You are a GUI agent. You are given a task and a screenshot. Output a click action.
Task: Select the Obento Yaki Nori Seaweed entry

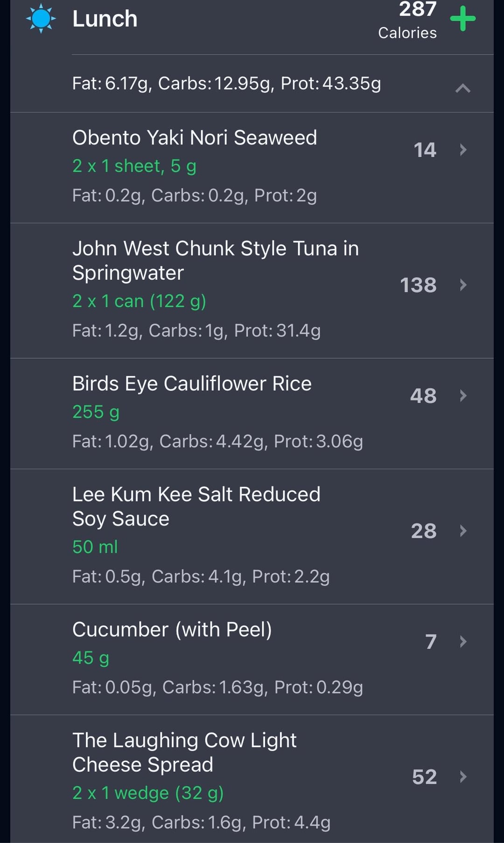click(252, 168)
